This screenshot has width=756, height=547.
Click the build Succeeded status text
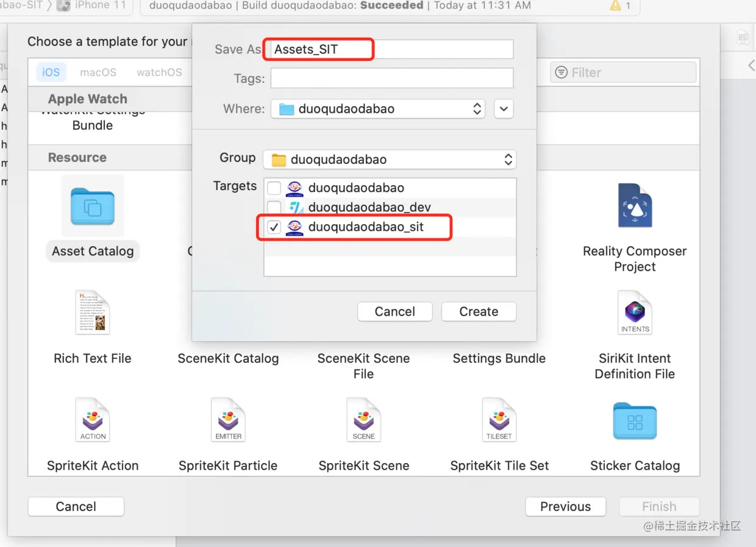pos(392,5)
